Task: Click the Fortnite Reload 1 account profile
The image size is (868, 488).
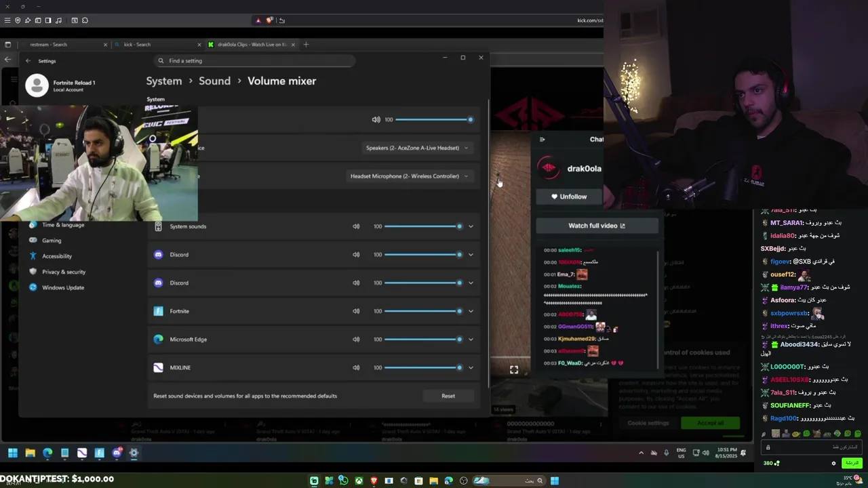Action: tap(61, 85)
